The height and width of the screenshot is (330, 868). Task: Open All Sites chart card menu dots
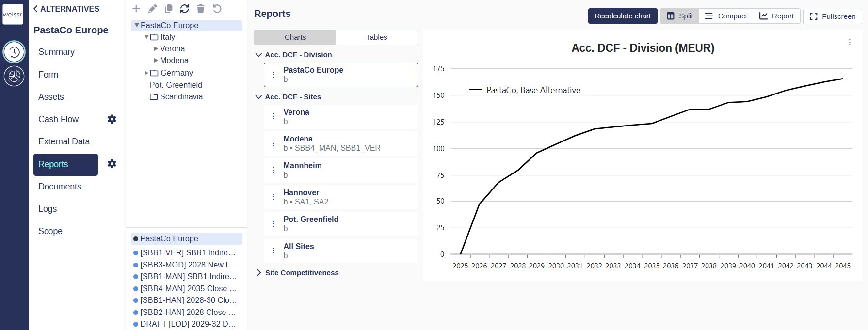click(x=273, y=251)
